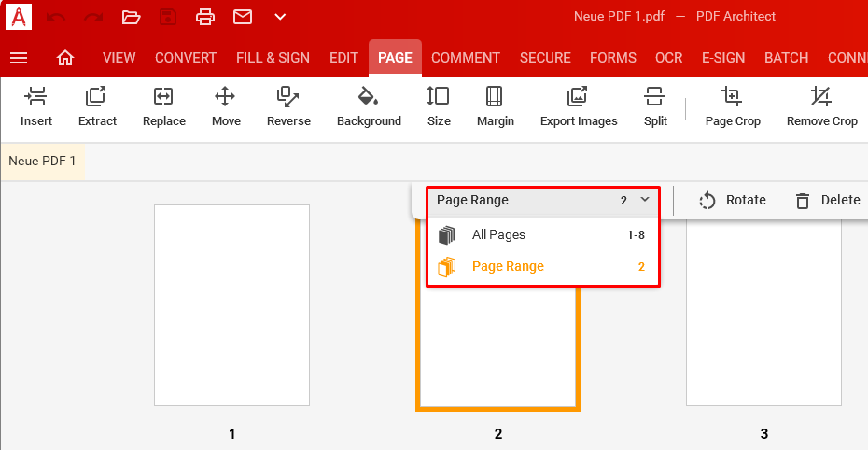Select the Move pages tool
The height and width of the screenshot is (450, 868).
tap(226, 106)
